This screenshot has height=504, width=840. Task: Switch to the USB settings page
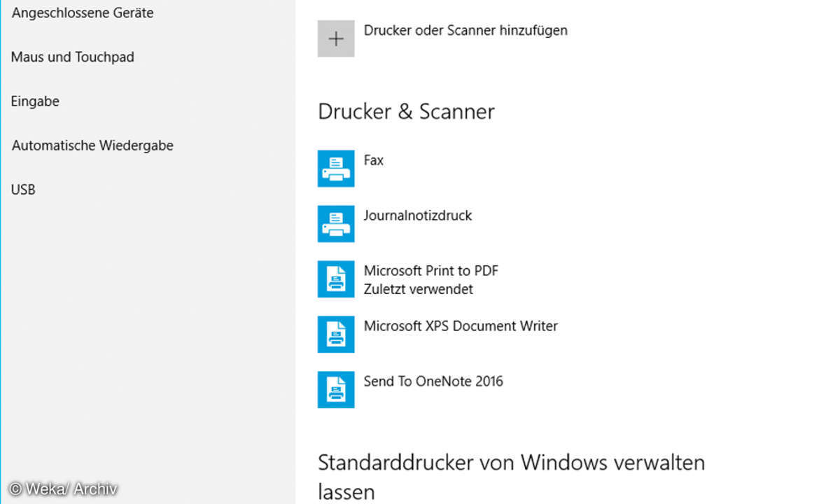pyautogui.click(x=23, y=190)
